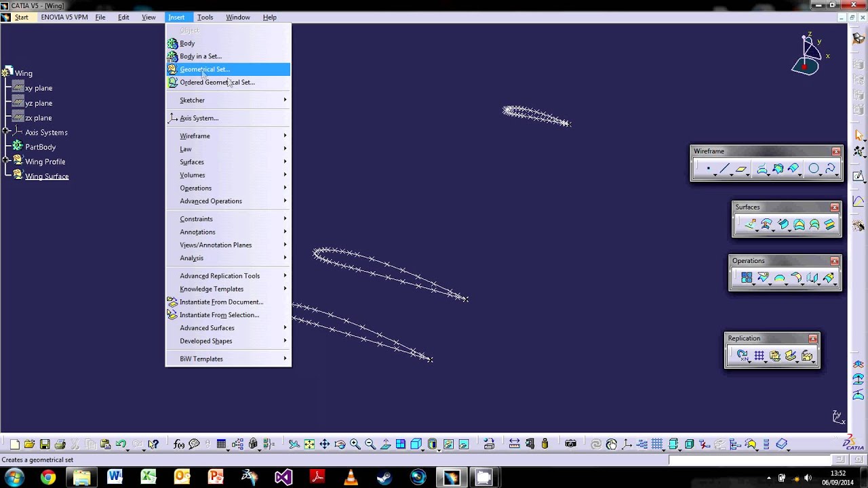Click the Fit All In icon
Screen dimensions: 868x488
[309, 445]
